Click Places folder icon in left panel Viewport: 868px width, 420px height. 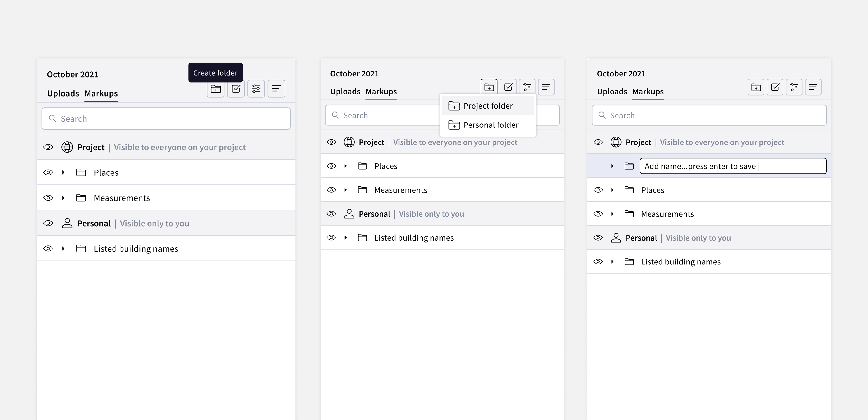tap(81, 172)
